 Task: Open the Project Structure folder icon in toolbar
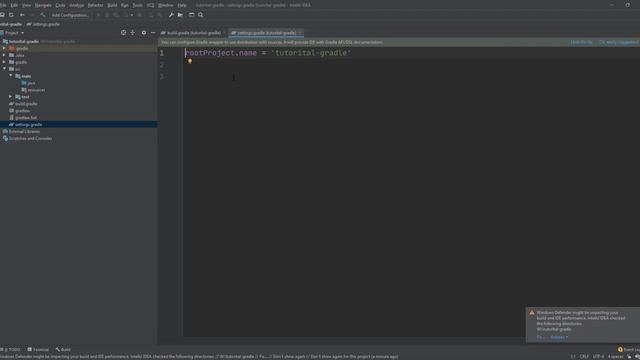(x=180, y=15)
